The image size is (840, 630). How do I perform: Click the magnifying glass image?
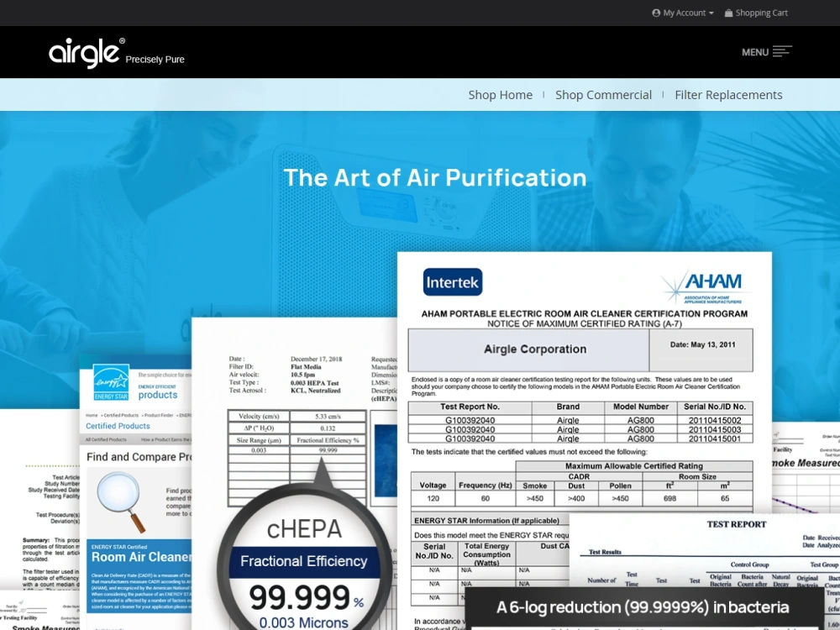122,501
